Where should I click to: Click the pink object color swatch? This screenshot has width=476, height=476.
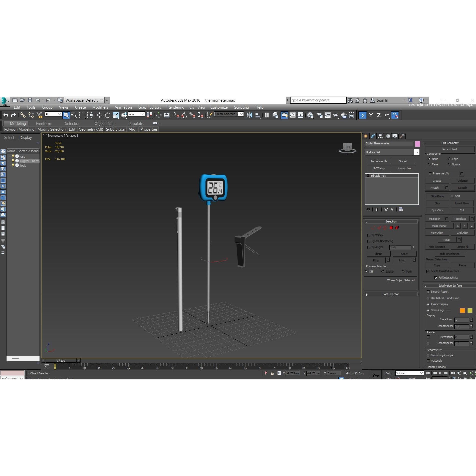pyautogui.click(x=417, y=144)
